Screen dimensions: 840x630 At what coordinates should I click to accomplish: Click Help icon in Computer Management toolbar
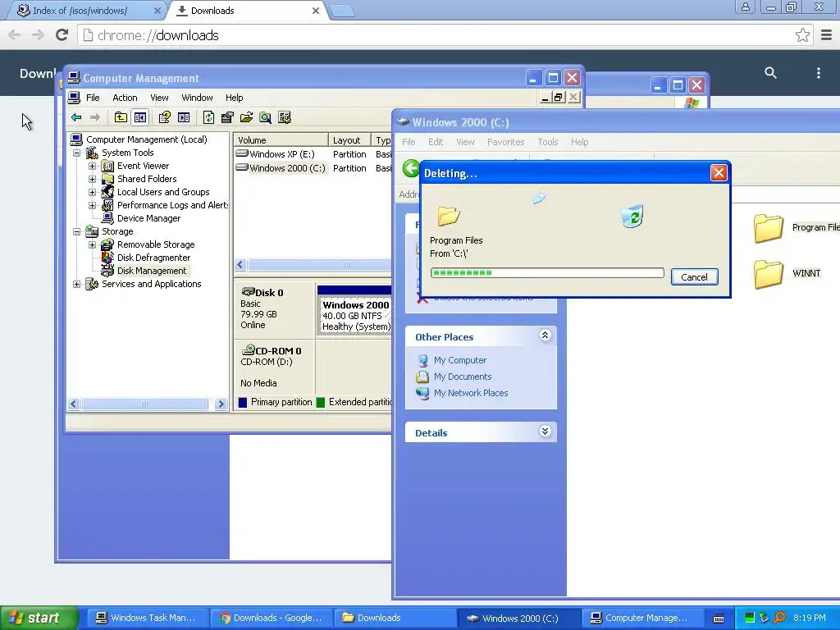(164, 117)
